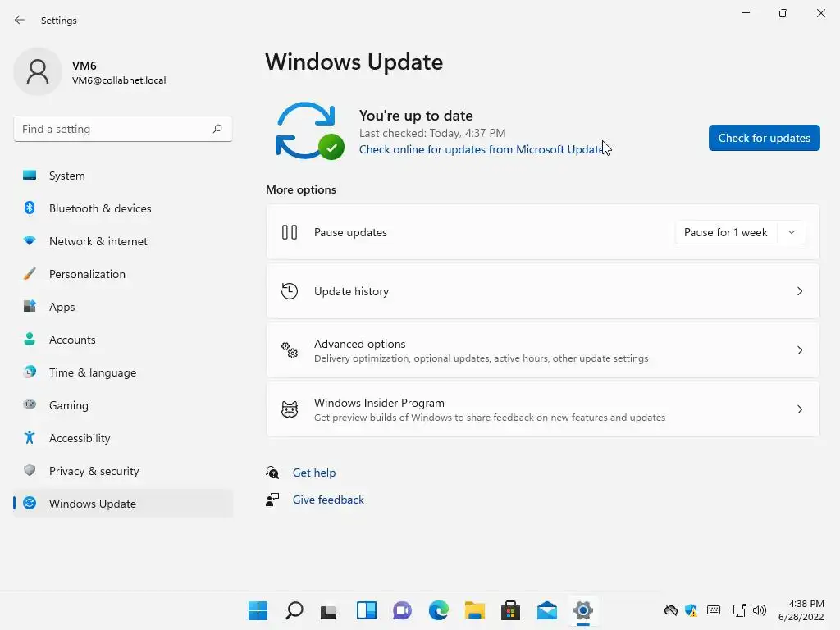This screenshot has height=630, width=840.
Task: Click the search magnifier in Find a setting
Action: pyautogui.click(x=217, y=129)
